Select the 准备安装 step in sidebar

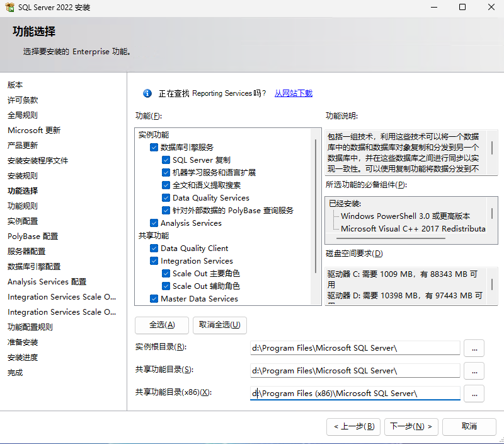[x=23, y=342]
